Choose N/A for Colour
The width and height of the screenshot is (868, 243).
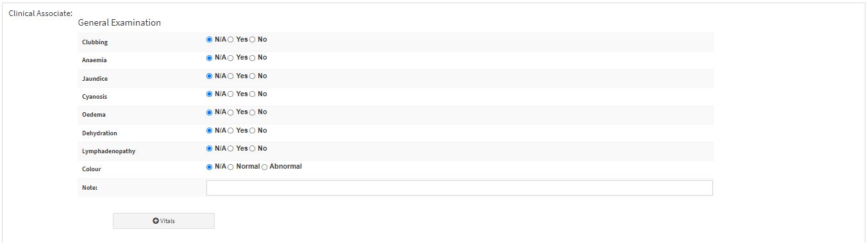click(209, 167)
